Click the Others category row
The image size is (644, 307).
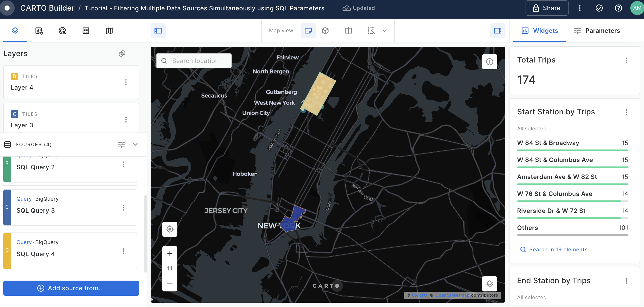[573, 230]
